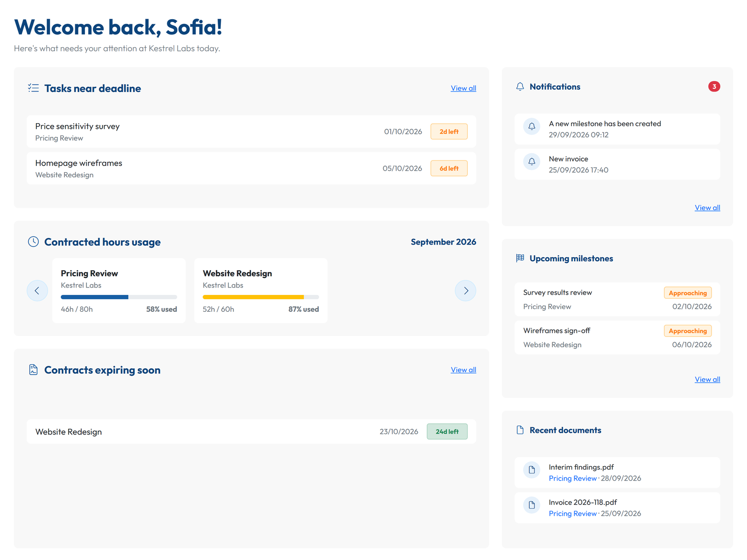Screen dimensions: 747x560
Task: Open View all for Contracts expiring soon
Action: 463,370
